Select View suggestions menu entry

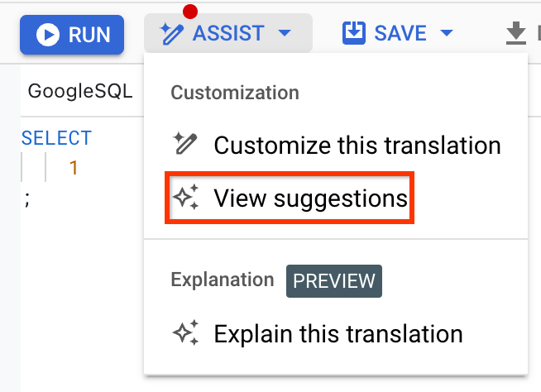click(x=290, y=198)
